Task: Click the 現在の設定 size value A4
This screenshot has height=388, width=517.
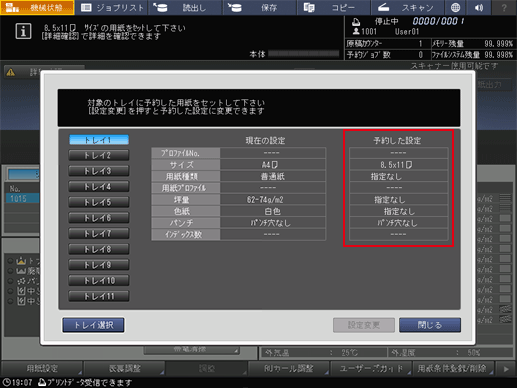Action: point(273,165)
